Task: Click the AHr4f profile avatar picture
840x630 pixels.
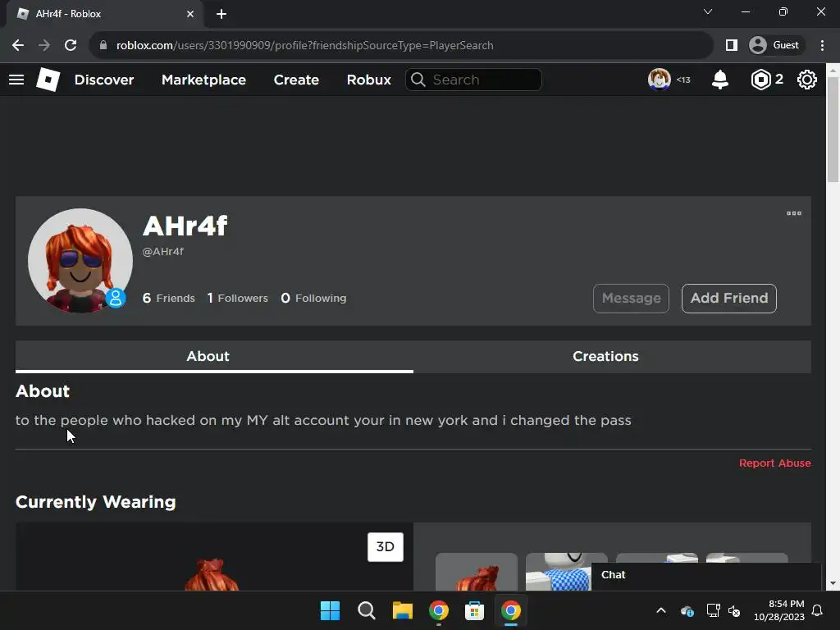Action: click(80, 260)
